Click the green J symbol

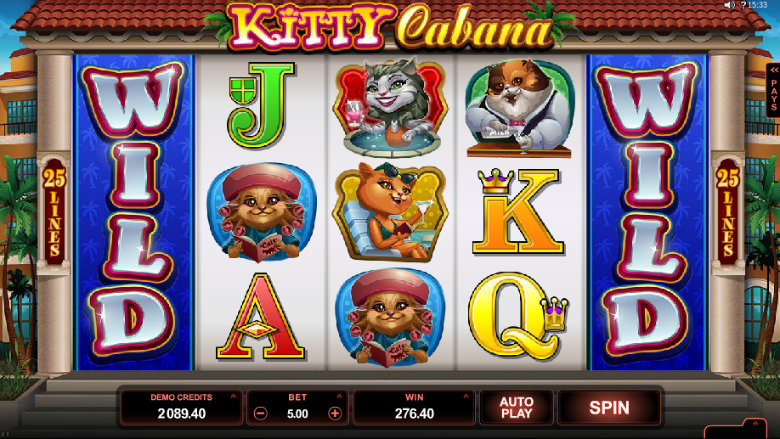(x=261, y=105)
